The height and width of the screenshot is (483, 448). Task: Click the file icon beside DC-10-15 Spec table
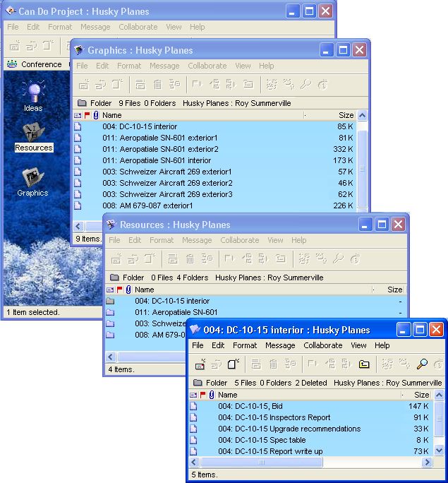(194, 440)
